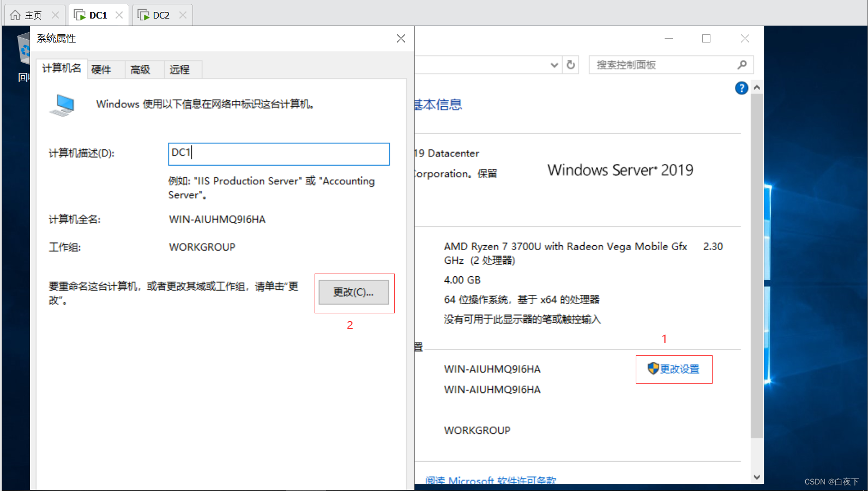Viewport: 868px width, 491px height.
Task: Click the magnifier search icon
Action: point(742,65)
